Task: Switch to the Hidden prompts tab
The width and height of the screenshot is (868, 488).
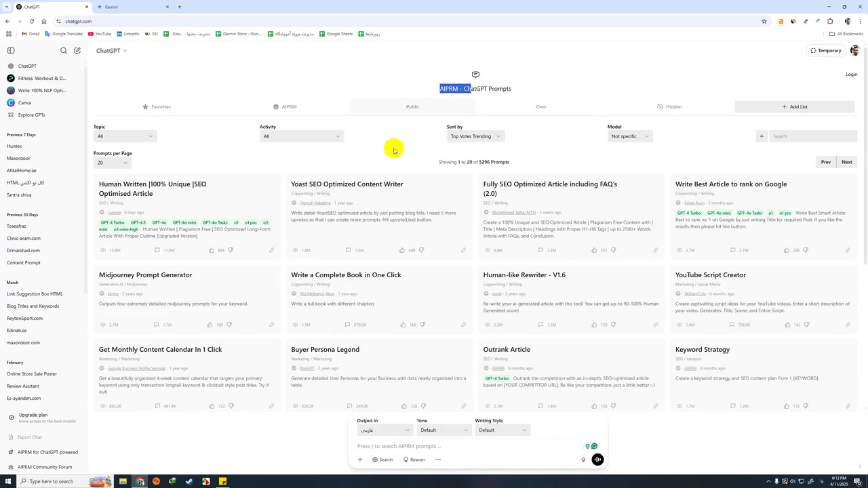Action: [x=669, y=106]
